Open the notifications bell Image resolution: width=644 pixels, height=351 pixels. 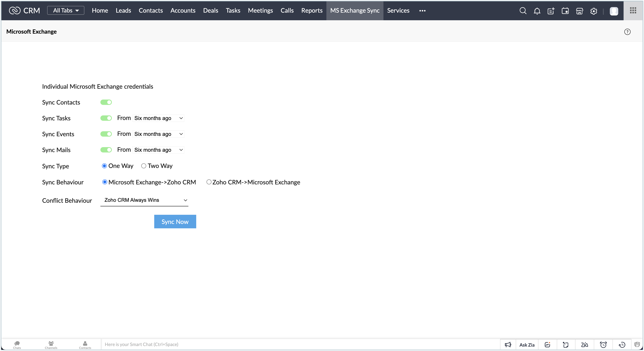537,11
